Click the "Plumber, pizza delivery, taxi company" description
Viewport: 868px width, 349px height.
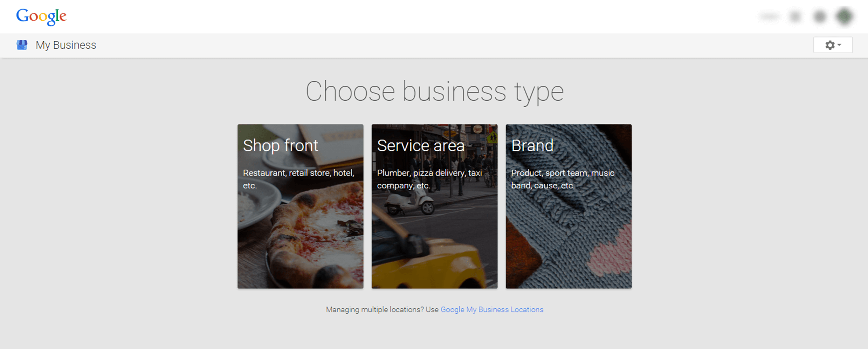[x=429, y=179]
